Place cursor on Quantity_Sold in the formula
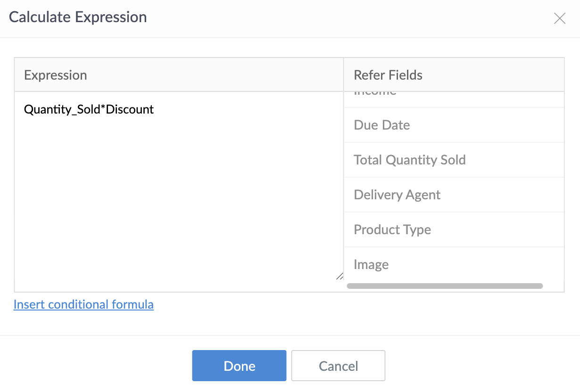This screenshot has width=580, height=392. (61, 110)
